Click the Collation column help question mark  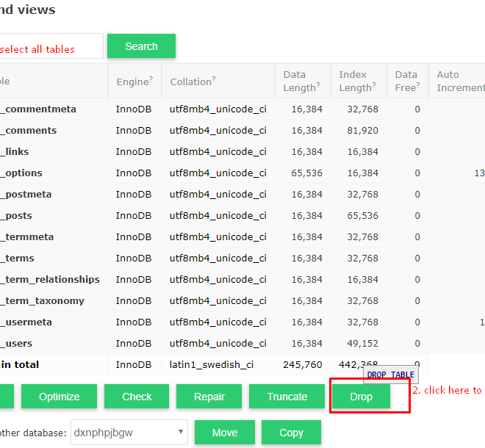214,79
